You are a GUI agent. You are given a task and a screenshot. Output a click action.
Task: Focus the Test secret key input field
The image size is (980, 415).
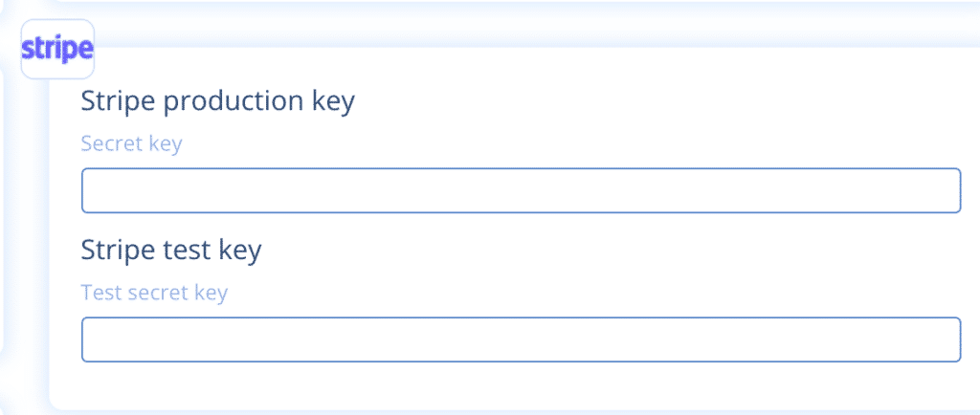[x=521, y=339]
